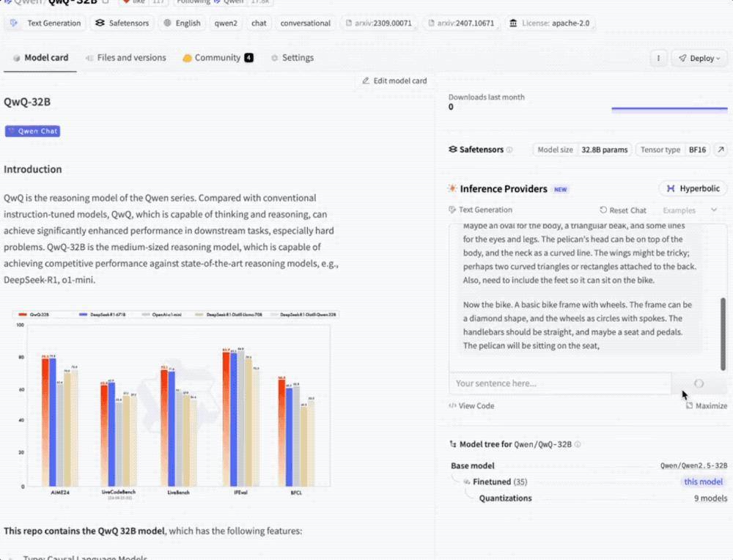Click the "Introduction" heading
The image size is (733, 560).
(x=33, y=169)
